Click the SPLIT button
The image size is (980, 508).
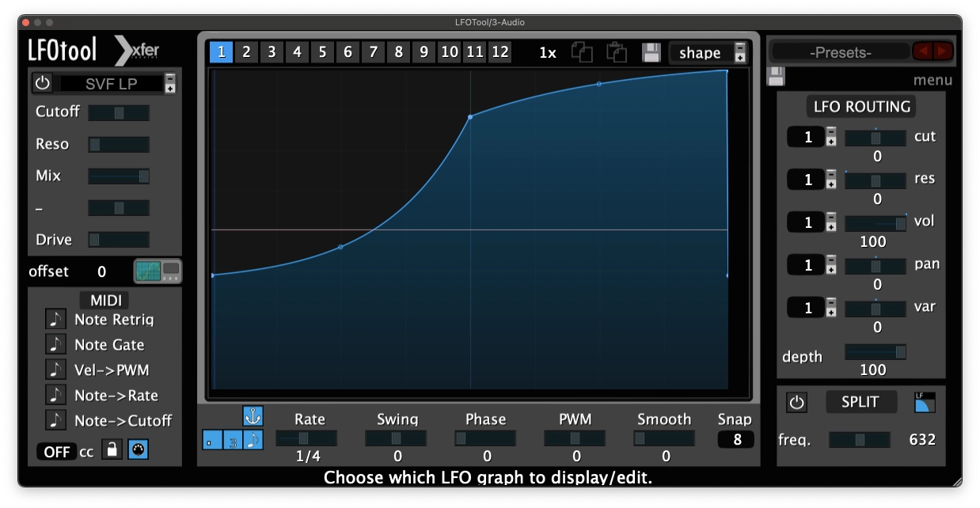860,402
